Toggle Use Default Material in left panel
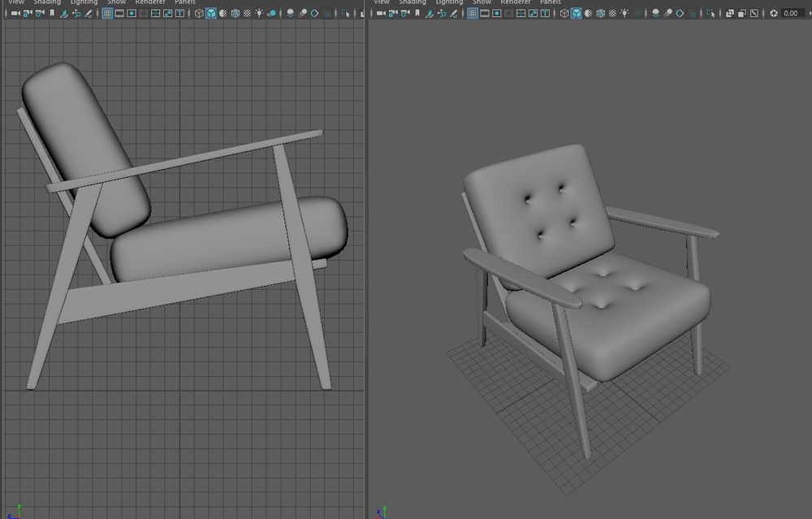 click(x=222, y=14)
